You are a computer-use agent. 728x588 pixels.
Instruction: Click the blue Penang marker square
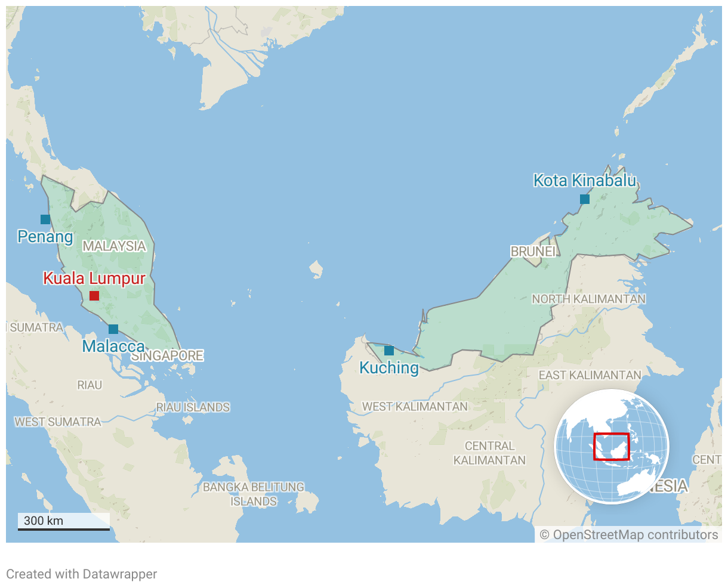pos(45,219)
